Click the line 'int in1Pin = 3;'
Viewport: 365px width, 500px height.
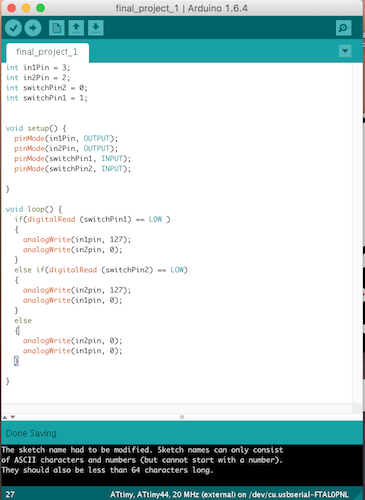point(38,67)
